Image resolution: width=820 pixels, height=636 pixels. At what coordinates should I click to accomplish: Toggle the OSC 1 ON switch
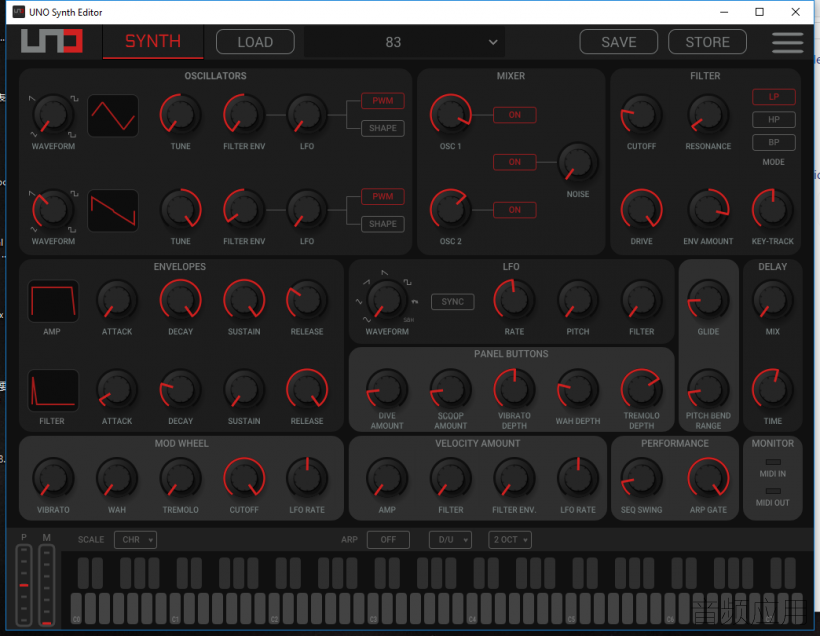pyautogui.click(x=515, y=115)
